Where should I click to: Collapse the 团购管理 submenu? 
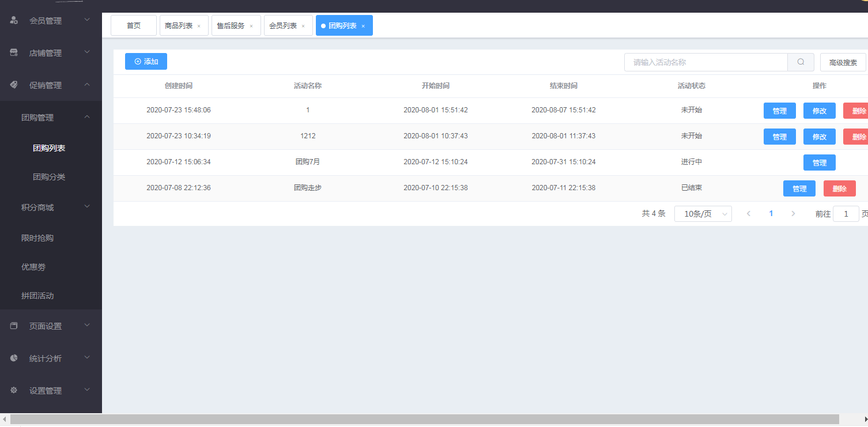click(87, 118)
